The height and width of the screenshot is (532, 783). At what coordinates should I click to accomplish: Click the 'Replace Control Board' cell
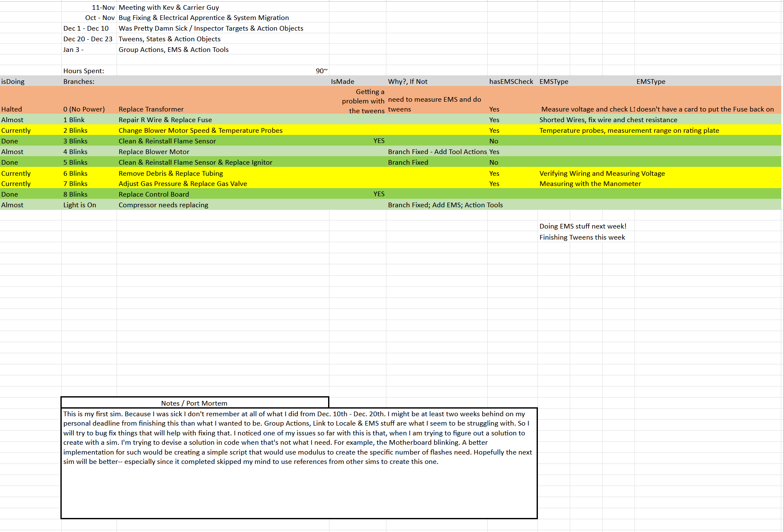223,194
